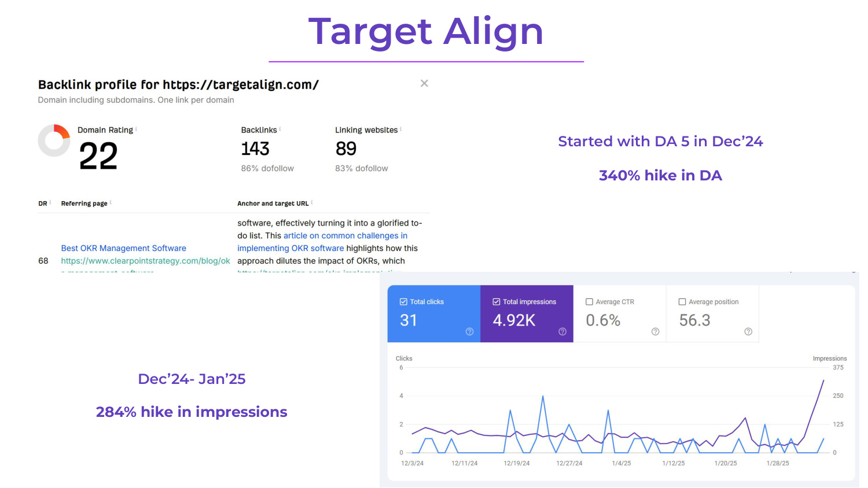This screenshot has width=868, height=488.
Task: Close the backlink profile dialog
Action: [x=424, y=83]
